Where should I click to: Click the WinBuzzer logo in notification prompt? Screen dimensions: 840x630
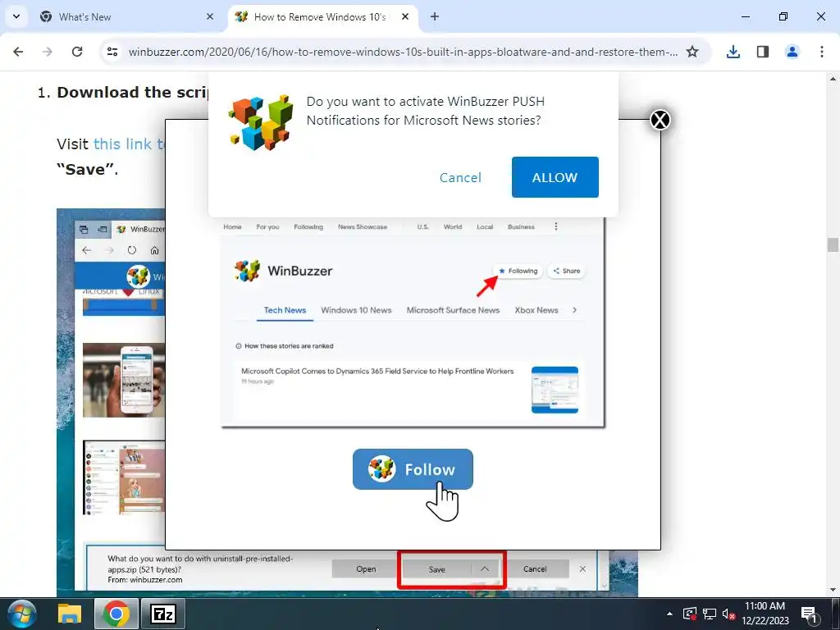(261, 122)
